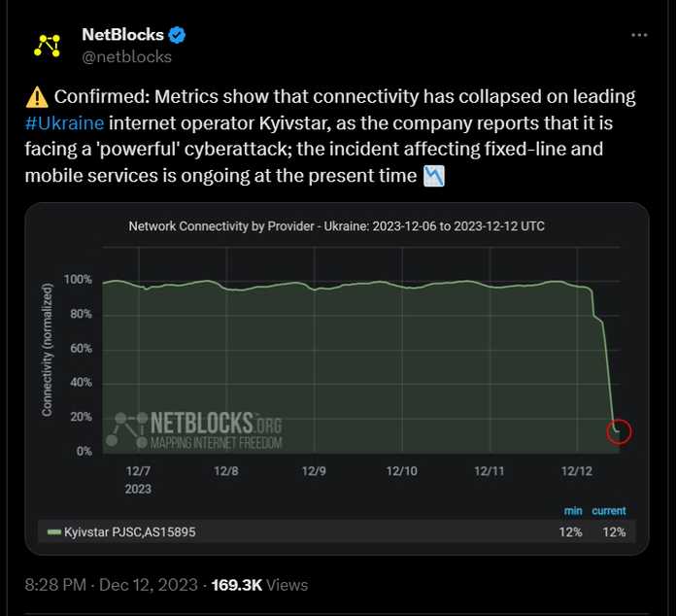Open the network connectivity chart image
Viewport: 676px width, 616px height.
(x=337, y=379)
